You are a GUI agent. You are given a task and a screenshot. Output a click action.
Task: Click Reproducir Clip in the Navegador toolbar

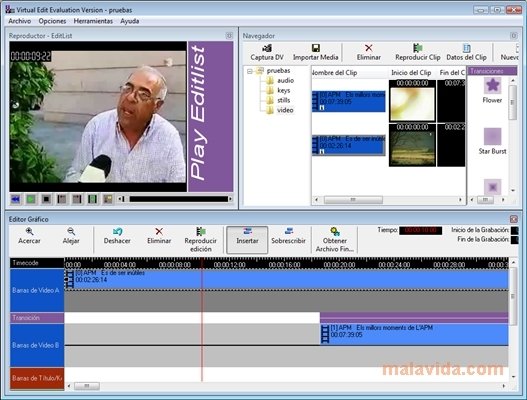click(418, 53)
